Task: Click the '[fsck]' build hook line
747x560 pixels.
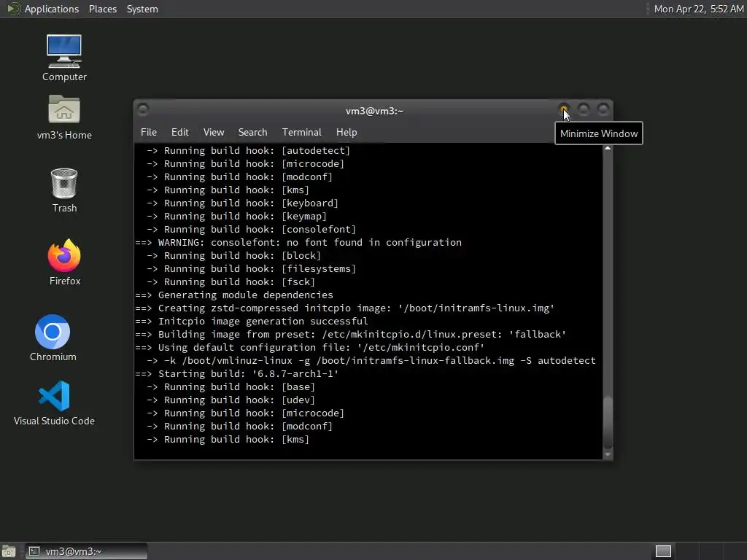Action: [231, 282]
